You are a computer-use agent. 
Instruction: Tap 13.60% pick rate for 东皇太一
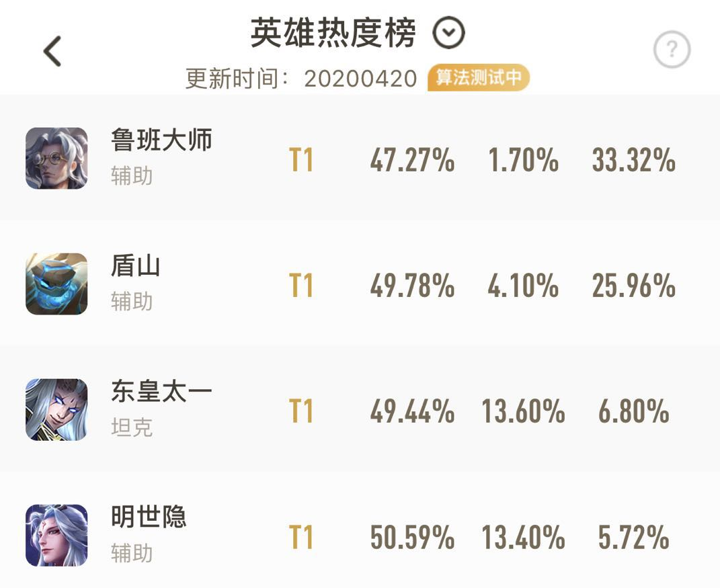click(x=524, y=411)
